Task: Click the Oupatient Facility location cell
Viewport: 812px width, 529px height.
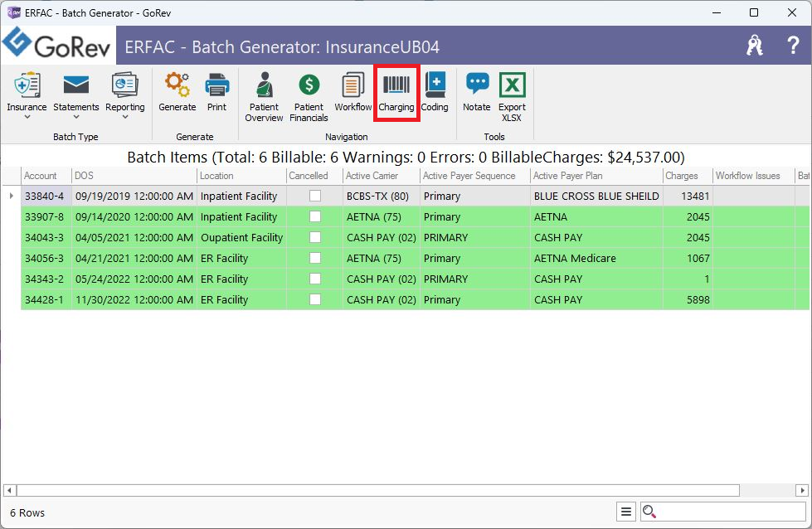Action: [241, 238]
